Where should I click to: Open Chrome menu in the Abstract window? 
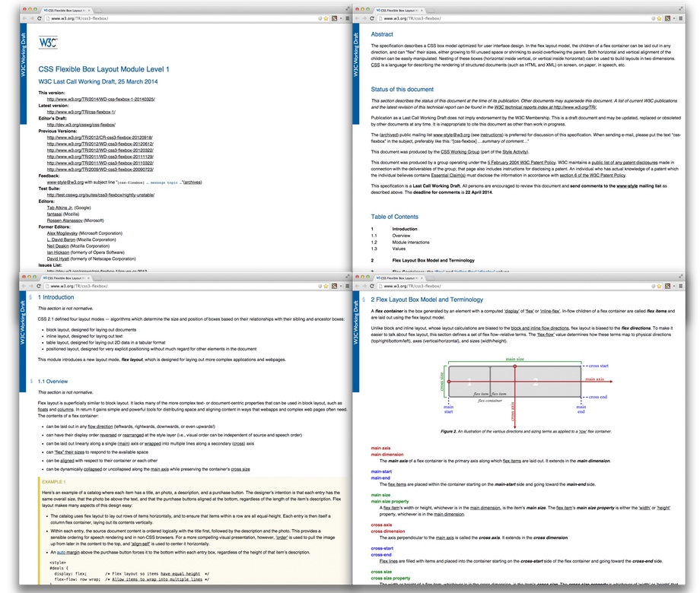tap(680, 18)
